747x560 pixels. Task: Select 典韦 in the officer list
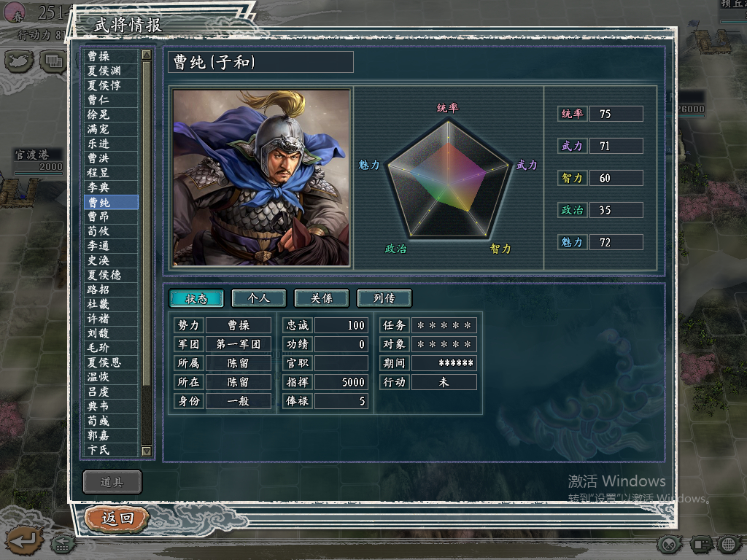pyautogui.click(x=111, y=406)
